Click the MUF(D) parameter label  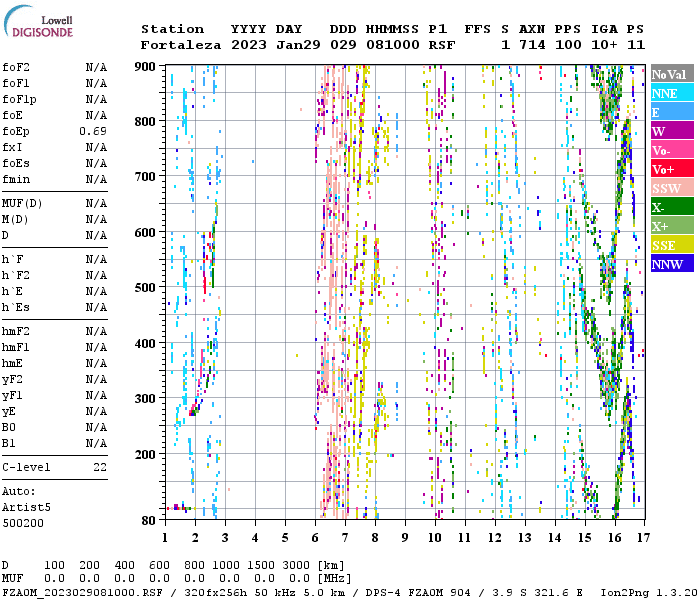click(22, 204)
